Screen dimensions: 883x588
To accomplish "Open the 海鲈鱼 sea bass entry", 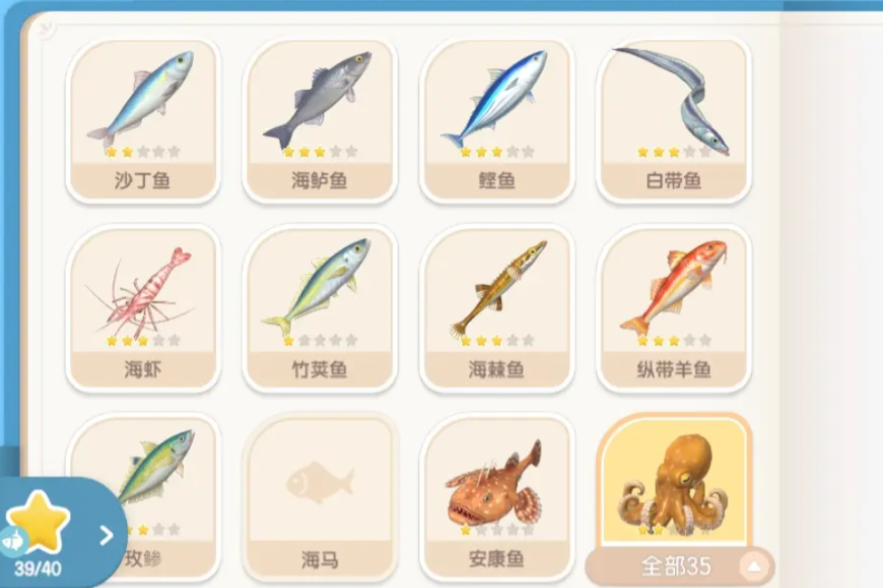I will point(320,120).
